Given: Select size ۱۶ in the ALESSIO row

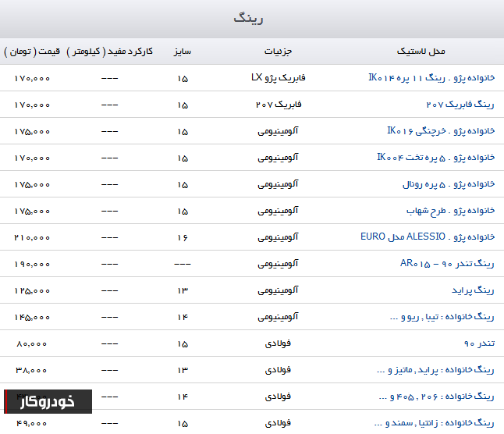Looking at the screenshot, I should click(x=183, y=237).
